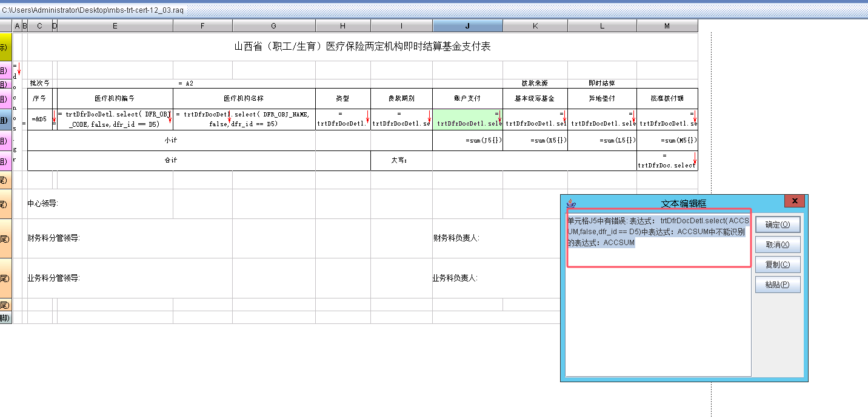Select the 费款期别 header cell
This screenshot has width=868, height=418.
click(x=401, y=98)
